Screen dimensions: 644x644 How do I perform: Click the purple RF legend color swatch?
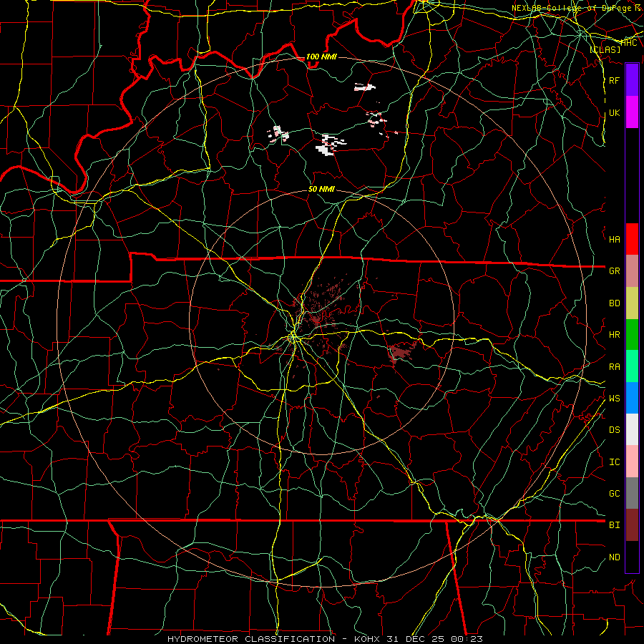point(632,80)
